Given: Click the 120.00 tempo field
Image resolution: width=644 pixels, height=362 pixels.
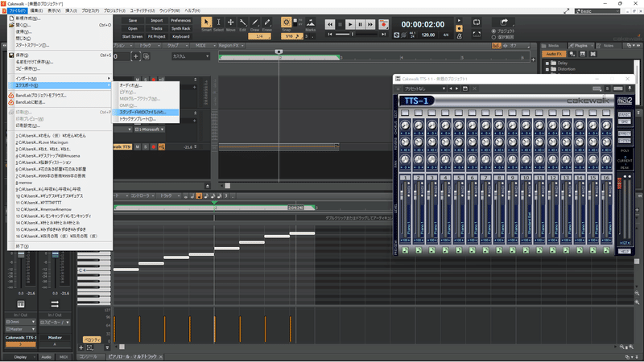Looking at the screenshot, I should [x=427, y=35].
